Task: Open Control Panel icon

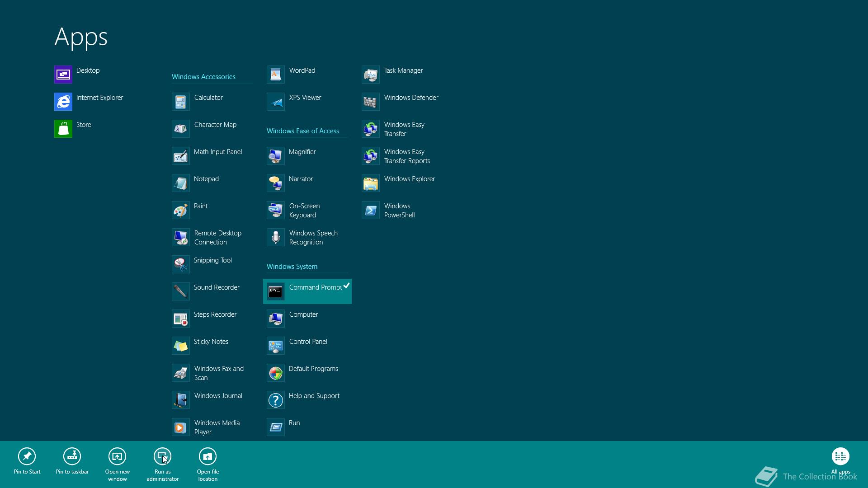Action: 276,346
